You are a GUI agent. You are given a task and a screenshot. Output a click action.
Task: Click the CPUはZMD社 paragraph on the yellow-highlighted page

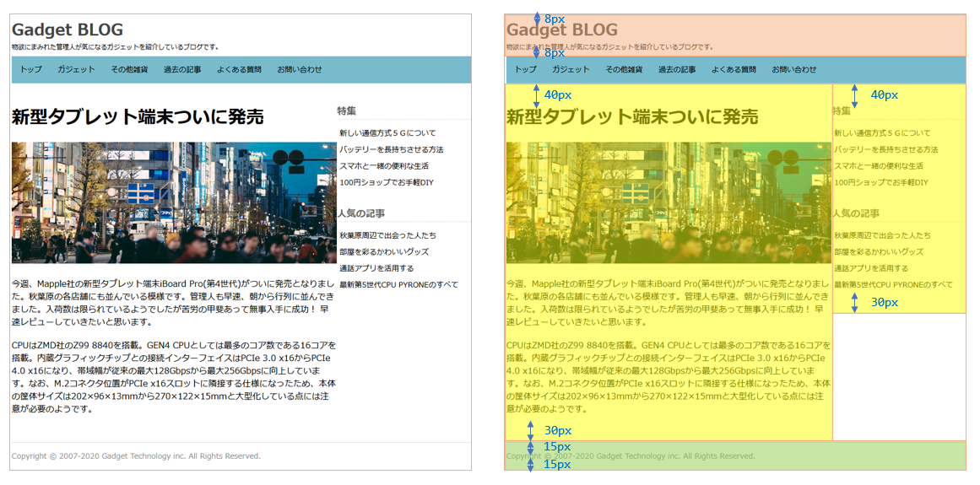(669, 377)
